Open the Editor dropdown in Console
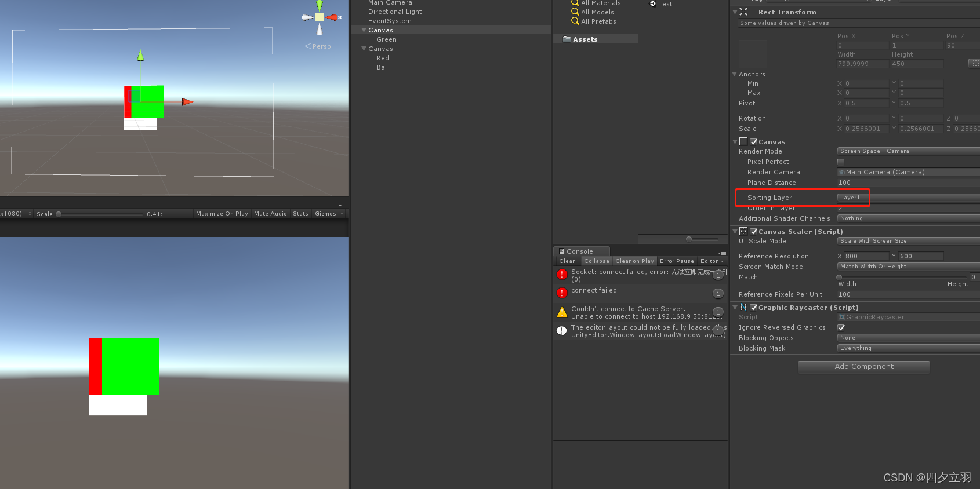The width and height of the screenshot is (980, 489). pos(712,261)
